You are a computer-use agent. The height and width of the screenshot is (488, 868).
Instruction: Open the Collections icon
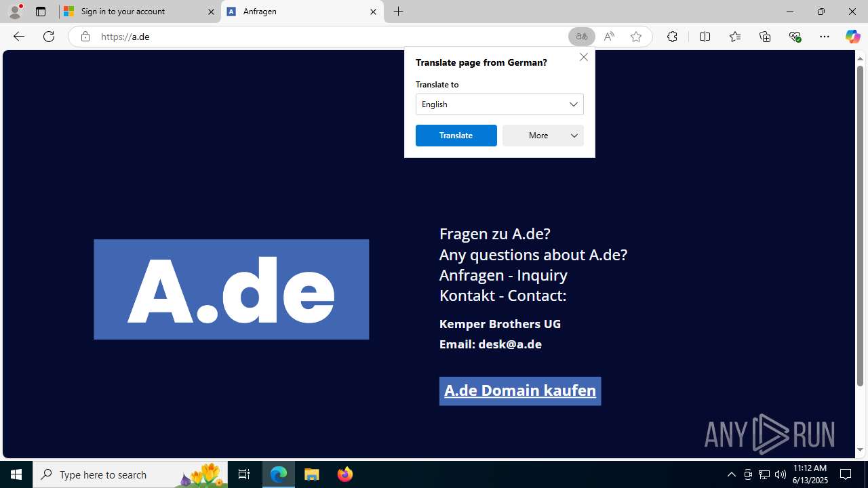pos(765,37)
